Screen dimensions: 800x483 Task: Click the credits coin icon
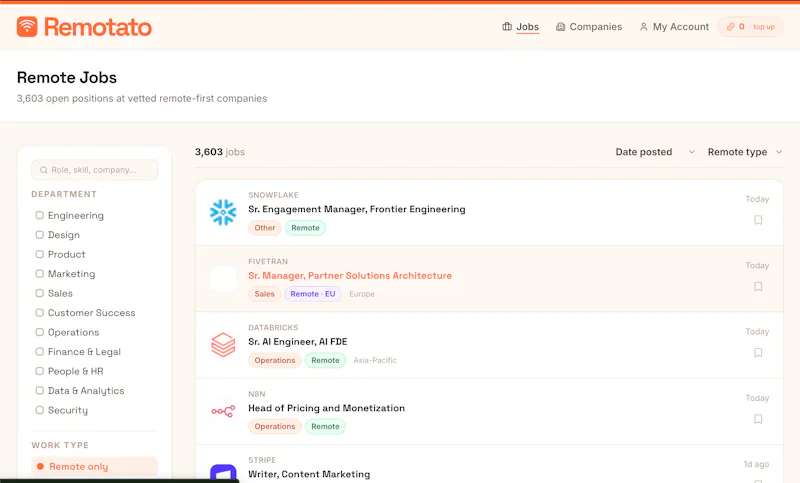(731, 27)
